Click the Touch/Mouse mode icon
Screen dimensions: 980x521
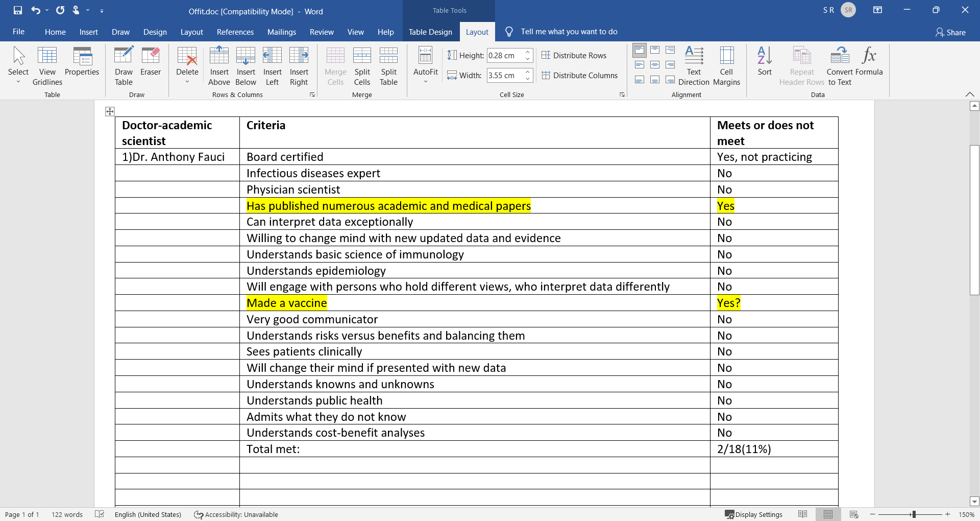(x=76, y=10)
